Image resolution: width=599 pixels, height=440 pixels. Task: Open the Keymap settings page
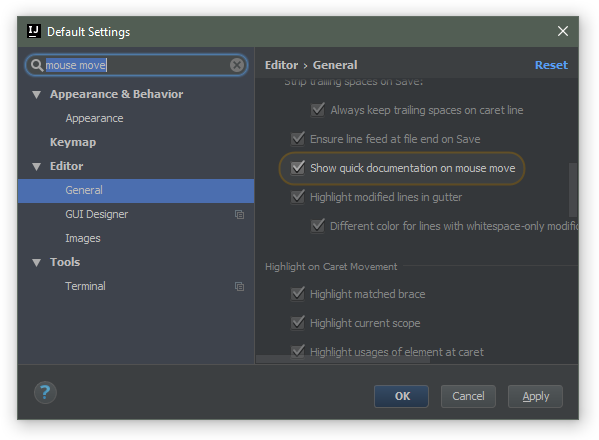coord(73,142)
